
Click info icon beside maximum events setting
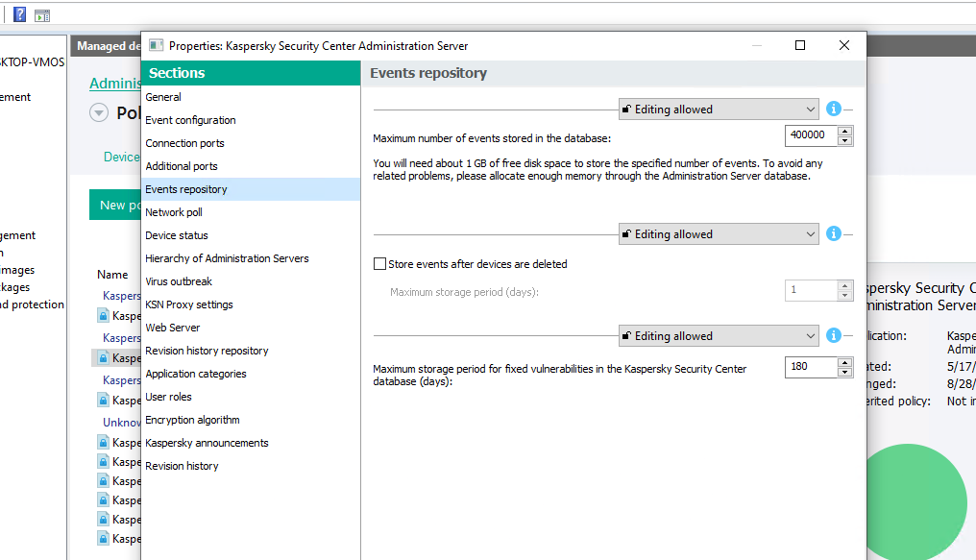coord(834,110)
